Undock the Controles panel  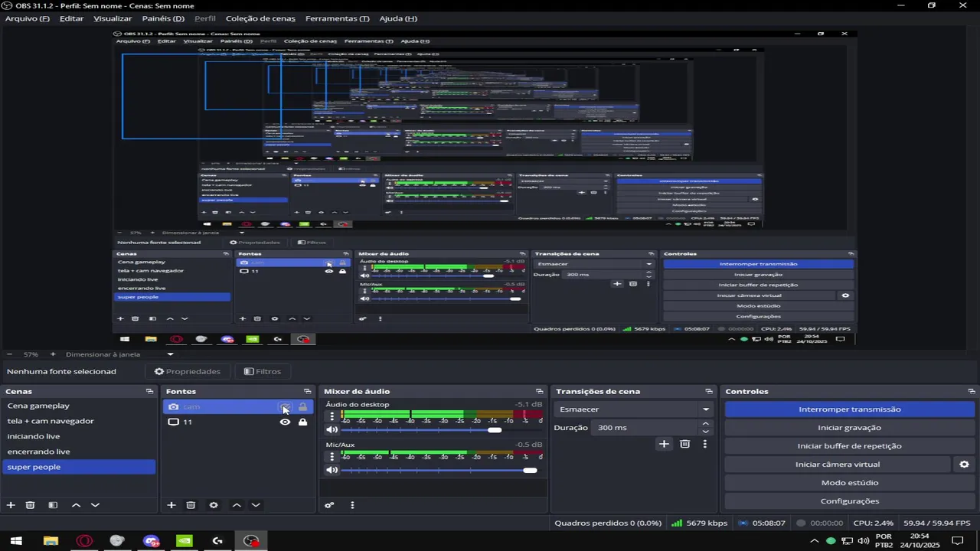971,391
